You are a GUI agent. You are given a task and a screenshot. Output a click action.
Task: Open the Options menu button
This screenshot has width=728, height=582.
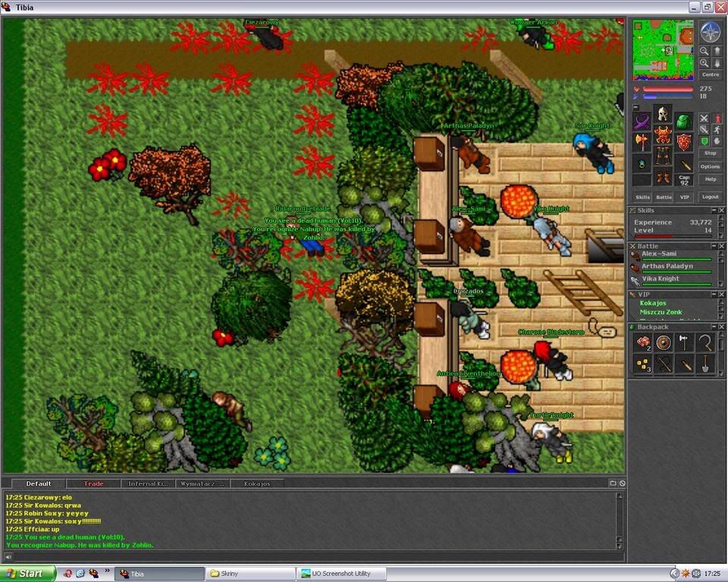point(711,166)
